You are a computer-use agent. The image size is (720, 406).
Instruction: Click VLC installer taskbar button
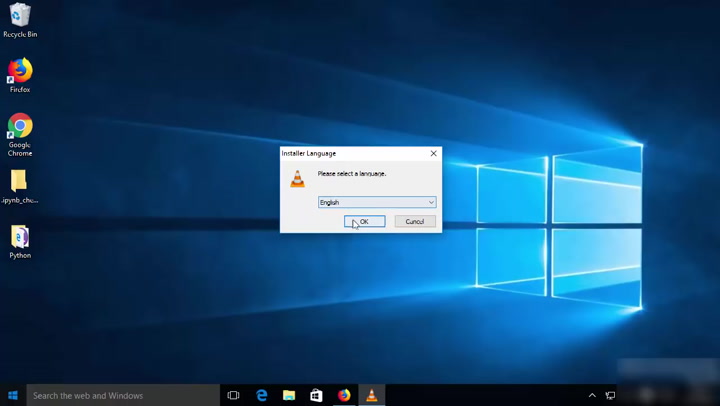click(372, 395)
